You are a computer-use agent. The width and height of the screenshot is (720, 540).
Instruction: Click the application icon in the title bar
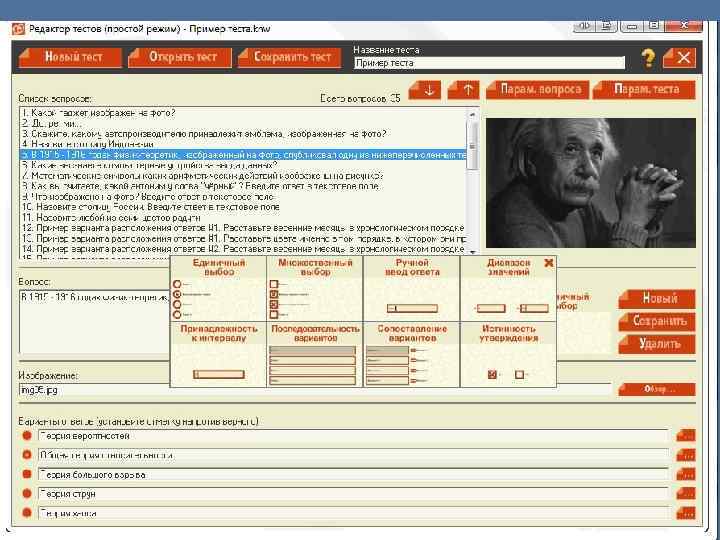coord(19,28)
